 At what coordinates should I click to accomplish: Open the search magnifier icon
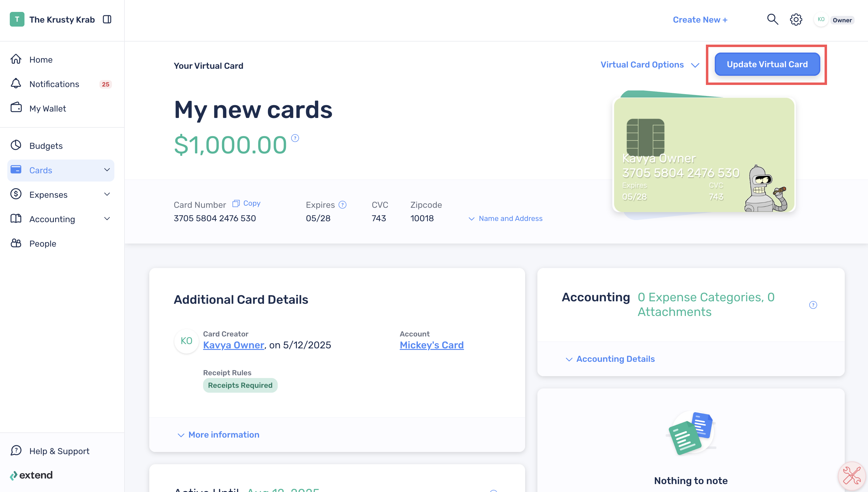tap(772, 20)
